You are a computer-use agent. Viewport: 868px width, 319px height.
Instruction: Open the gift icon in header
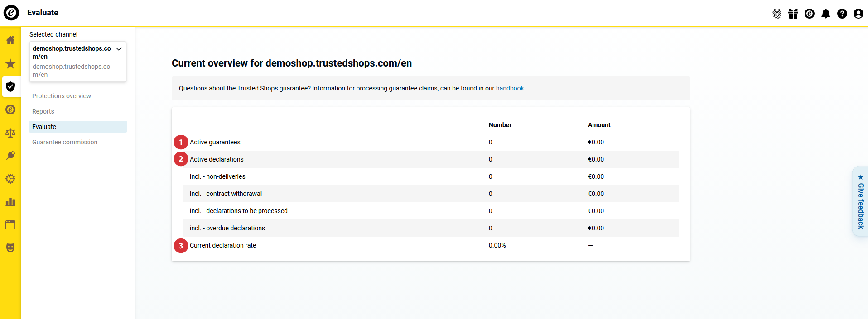[x=793, y=14]
